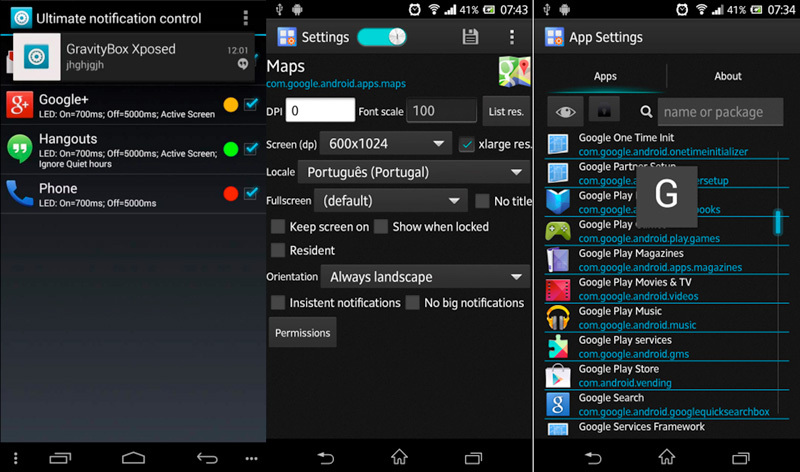Tap the App Settings title icon
The image size is (800, 472).
point(554,37)
